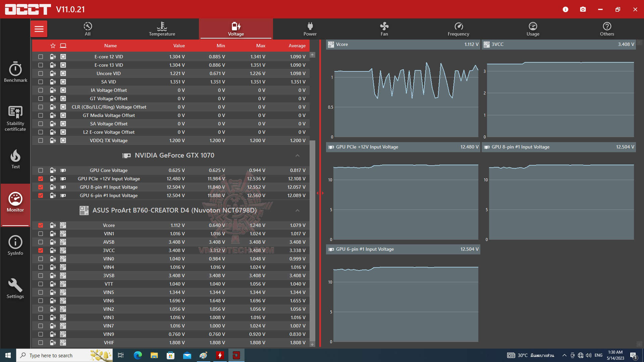Uncheck the 3VCC checkbox

41,250
